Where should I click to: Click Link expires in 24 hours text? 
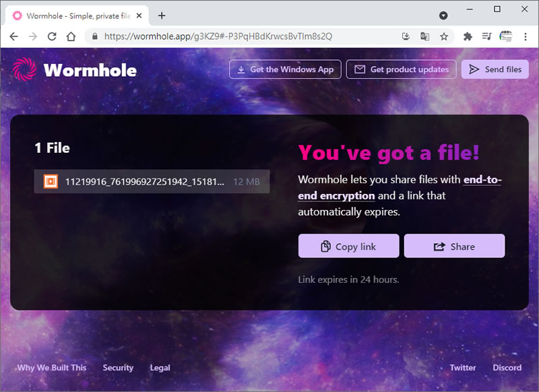pyautogui.click(x=348, y=280)
